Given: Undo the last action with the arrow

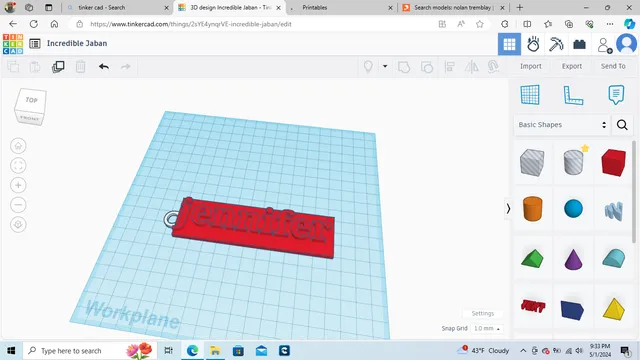Looking at the screenshot, I should click(104, 67).
